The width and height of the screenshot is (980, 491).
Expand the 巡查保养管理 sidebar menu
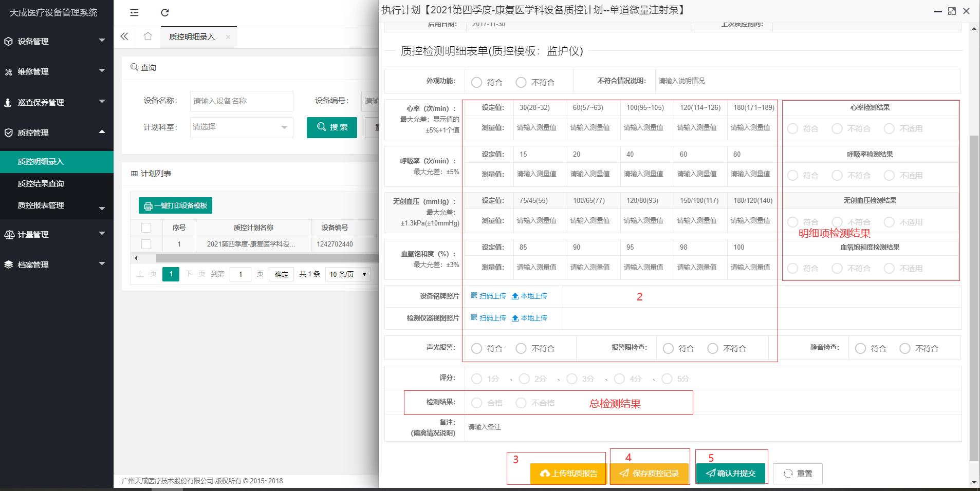tap(57, 102)
